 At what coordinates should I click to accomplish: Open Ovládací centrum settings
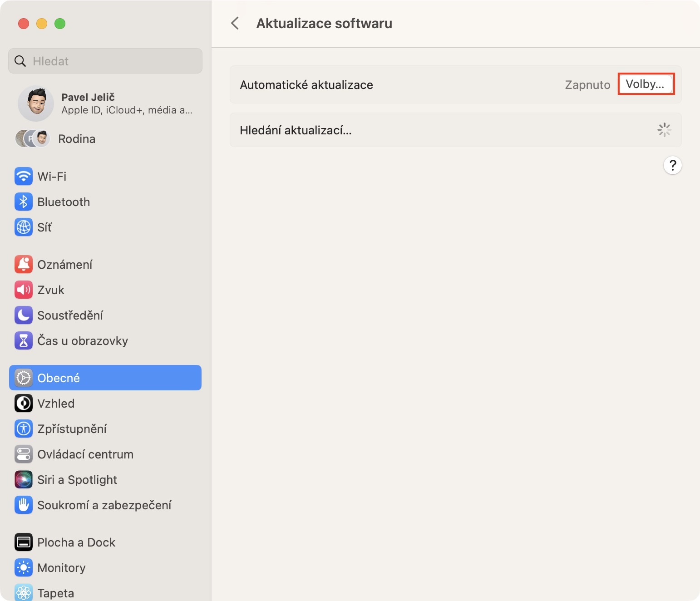pyautogui.click(x=85, y=454)
